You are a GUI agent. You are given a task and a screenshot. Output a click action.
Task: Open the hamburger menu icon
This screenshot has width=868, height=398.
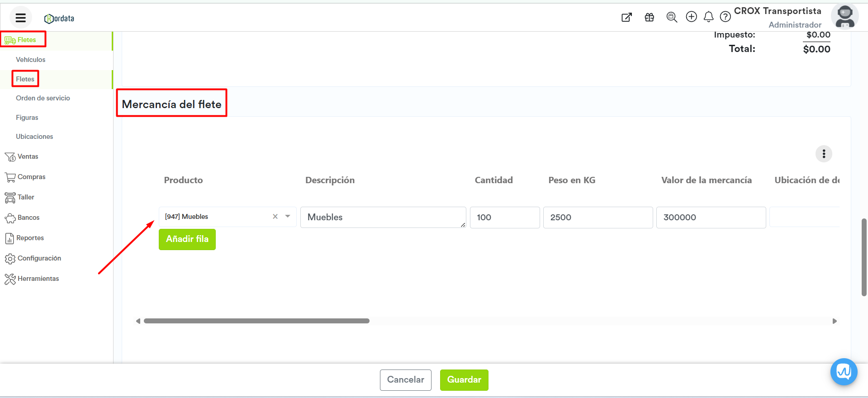click(20, 18)
